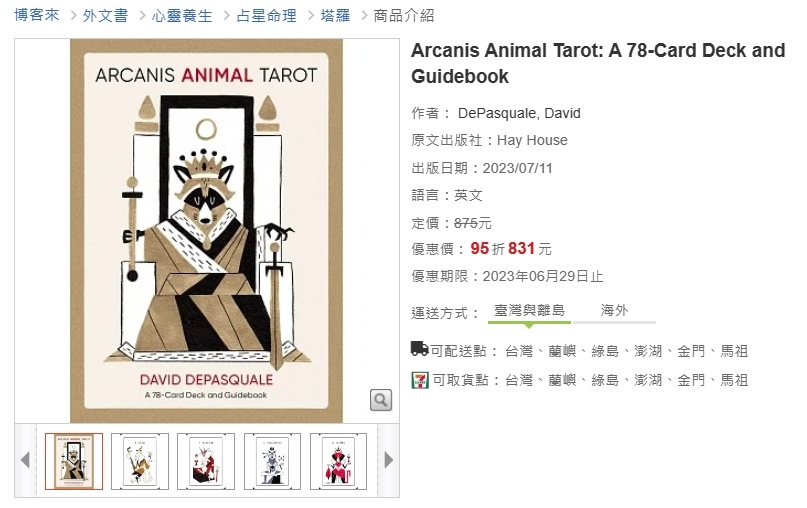Click the delivery truck icon
The image size is (807, 508).
click(x=419, y=349)
